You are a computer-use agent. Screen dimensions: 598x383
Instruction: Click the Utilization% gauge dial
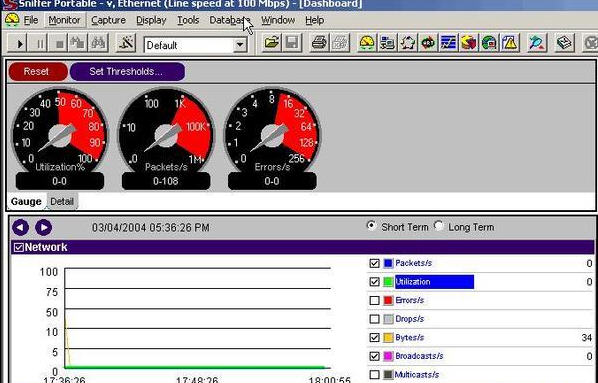59,134
